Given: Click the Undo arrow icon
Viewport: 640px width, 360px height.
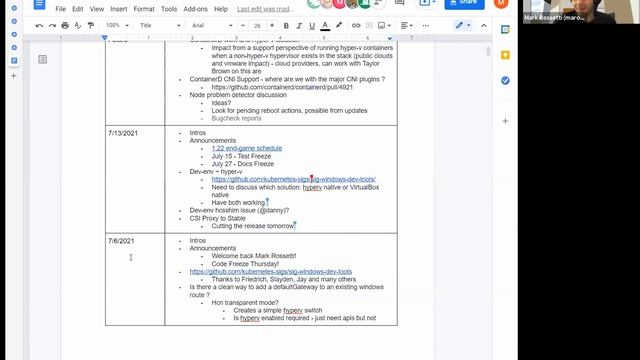Looking at the screenshot, I should [39, 26].
